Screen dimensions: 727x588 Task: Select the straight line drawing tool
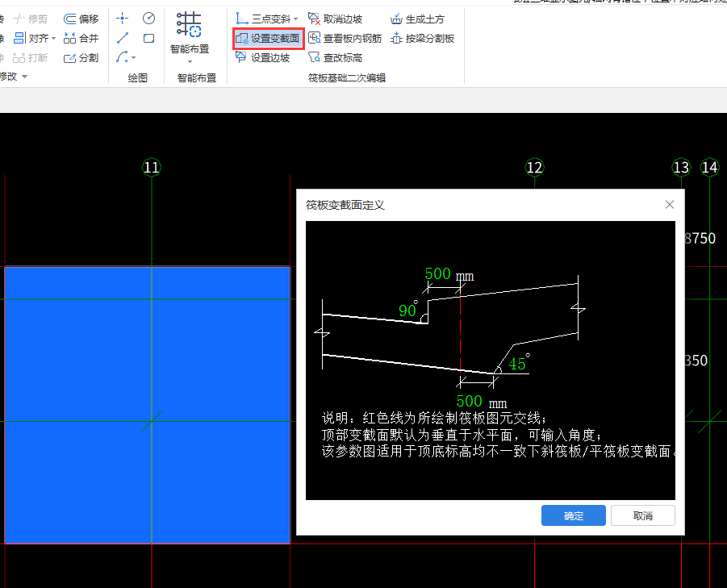pos(123,38)
